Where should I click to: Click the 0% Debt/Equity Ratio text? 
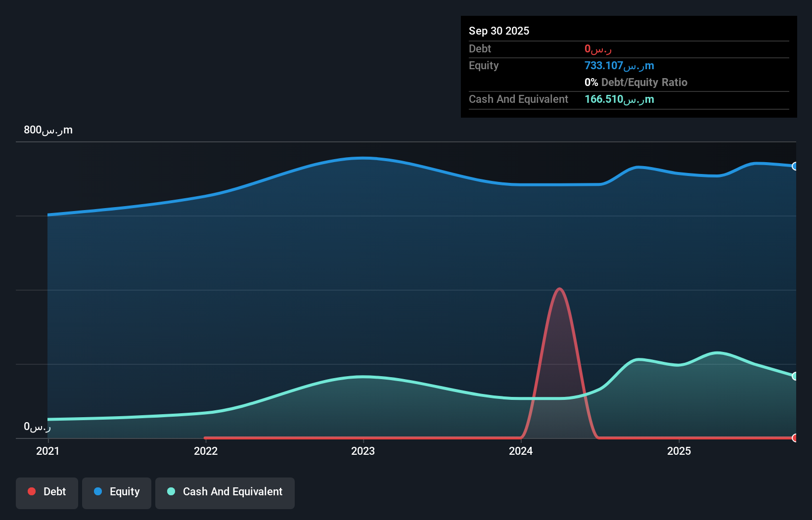click(x=636, y=83)
